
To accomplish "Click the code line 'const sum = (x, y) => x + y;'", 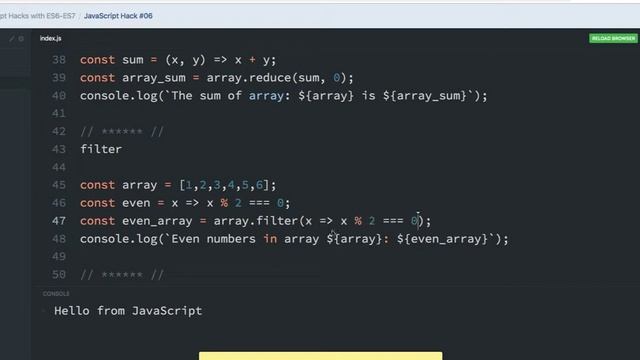I will coord(178,60).
